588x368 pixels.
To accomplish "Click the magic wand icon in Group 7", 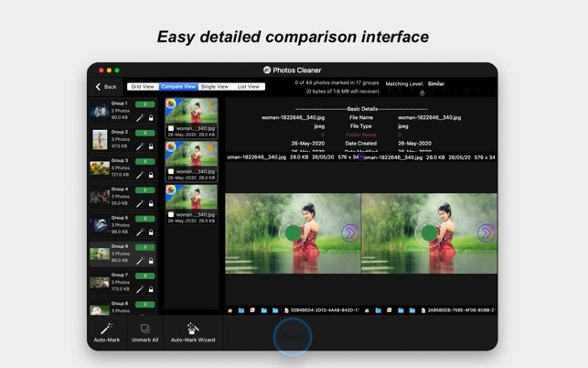I will coord(140,289).
